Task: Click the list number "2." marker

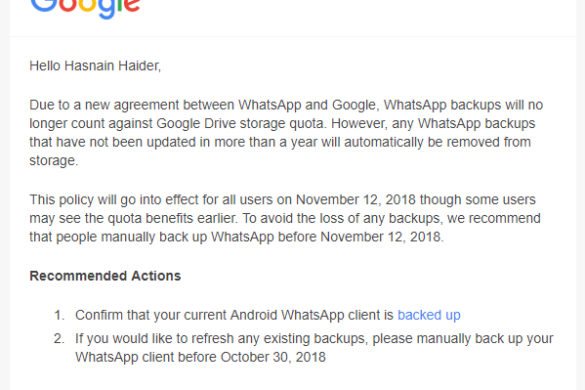Action: click(x=59, y=338)
